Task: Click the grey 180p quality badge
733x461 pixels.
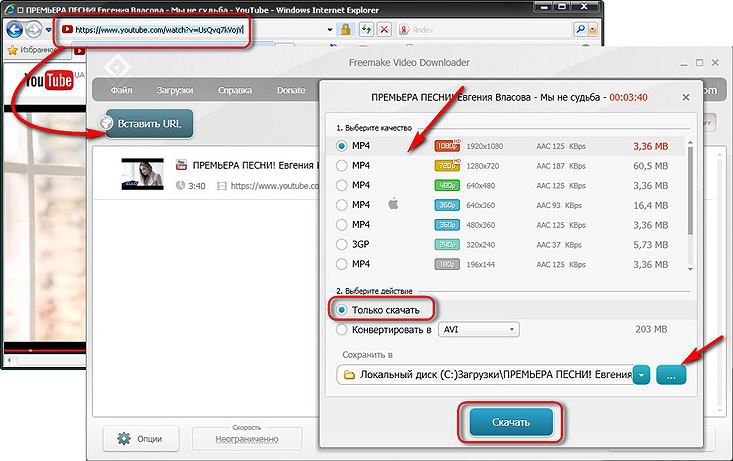Action: tap(447, 264)
